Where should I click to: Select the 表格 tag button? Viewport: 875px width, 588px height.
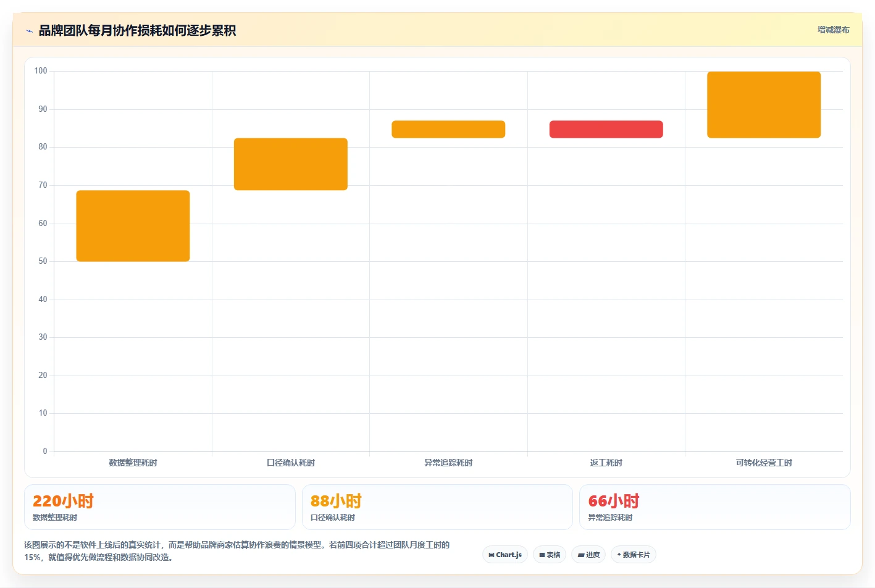[x=550, y=555]
